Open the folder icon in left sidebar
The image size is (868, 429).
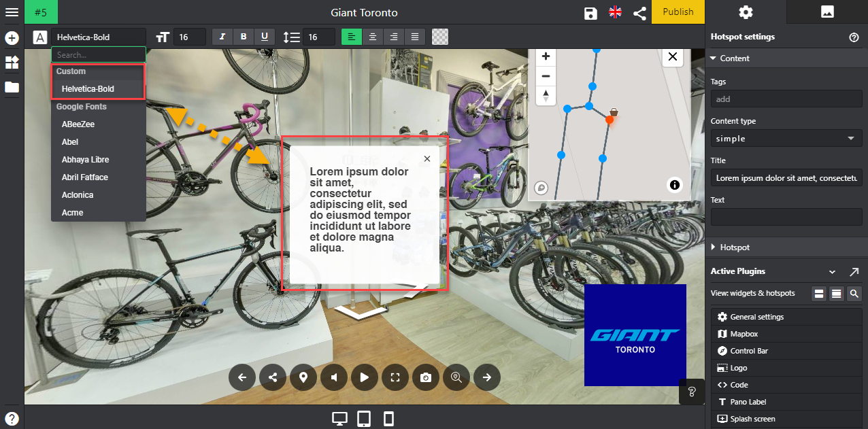[x=12, y=87]
